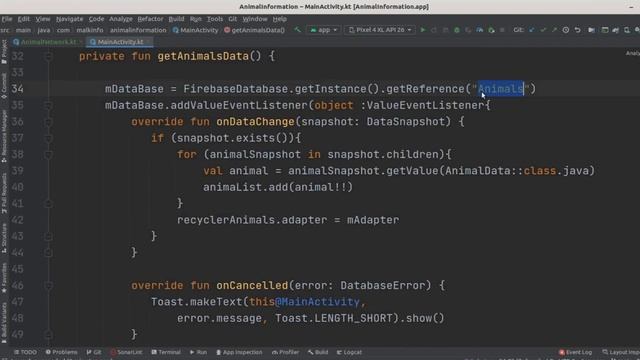Open the Pull Requests panel in the left sidebar
The height and width of the screenshot is (360, 640).
click(x=4, y=193)
